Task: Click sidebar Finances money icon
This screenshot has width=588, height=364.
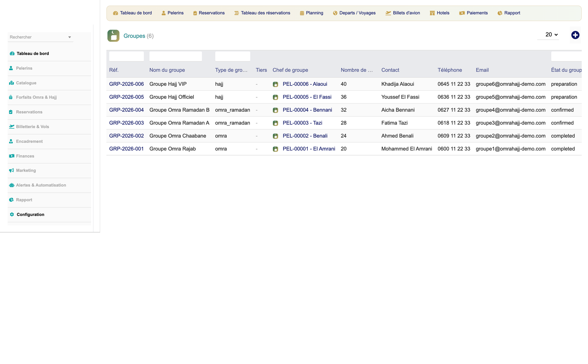Action: pyautogui.click(x=11, y=156)
